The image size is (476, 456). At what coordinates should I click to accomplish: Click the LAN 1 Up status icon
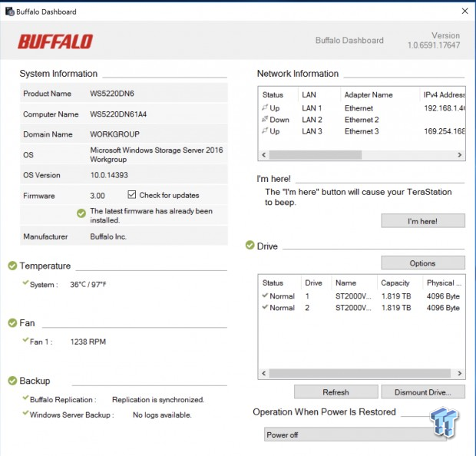click(x=265, y=107)
